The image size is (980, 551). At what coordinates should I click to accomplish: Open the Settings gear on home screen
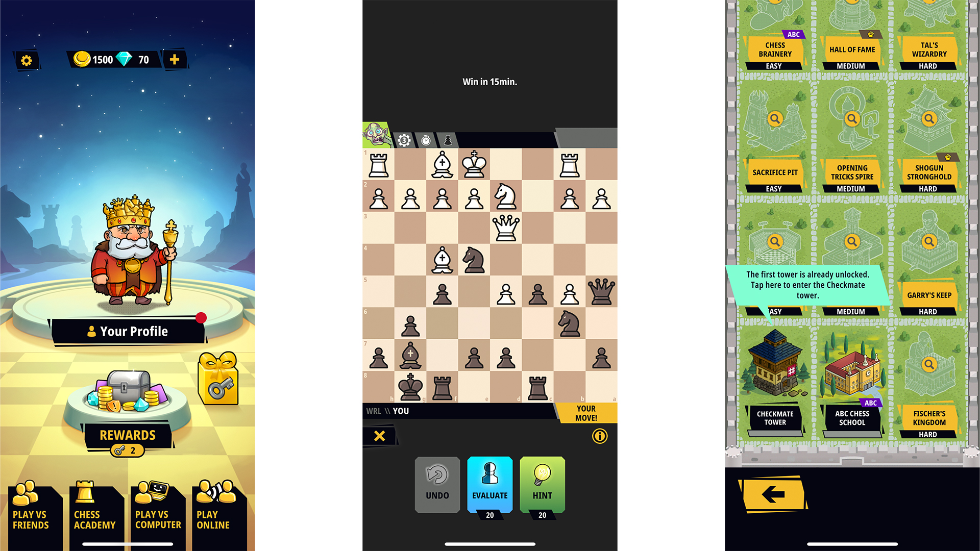coord(27,60)
